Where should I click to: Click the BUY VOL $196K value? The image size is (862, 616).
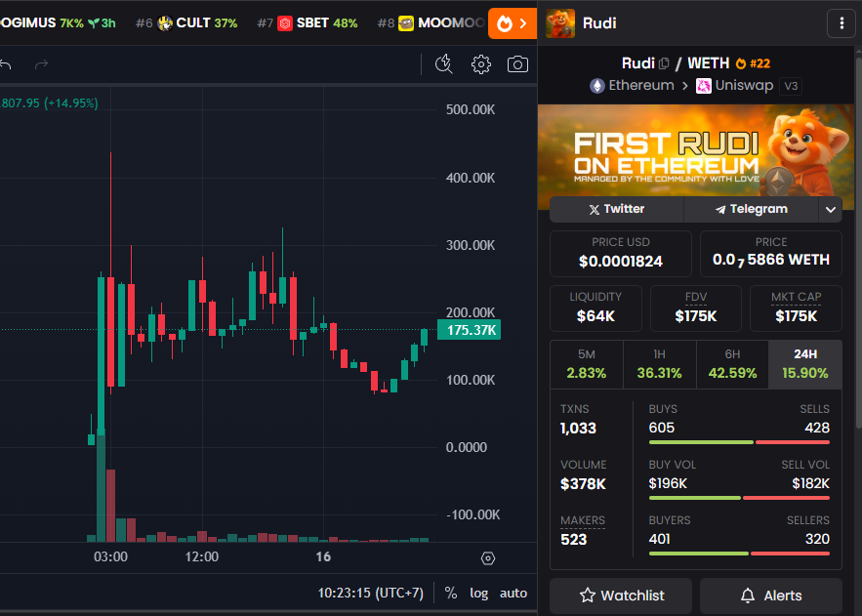coord(668,483)
